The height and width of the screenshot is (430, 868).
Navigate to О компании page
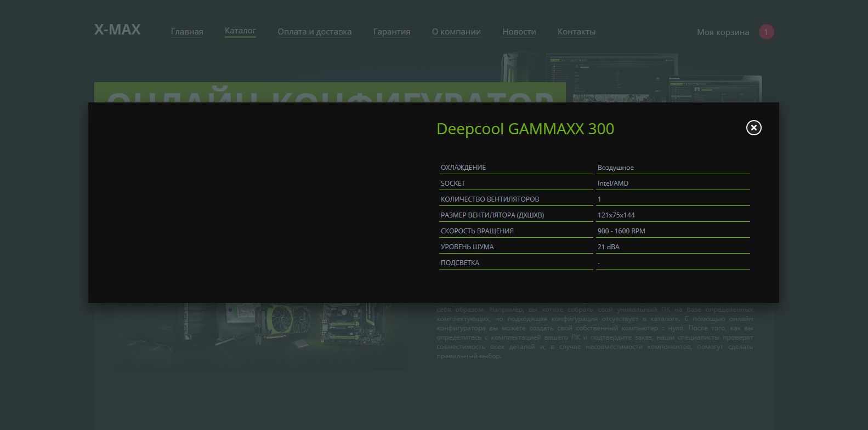(456, 32)
